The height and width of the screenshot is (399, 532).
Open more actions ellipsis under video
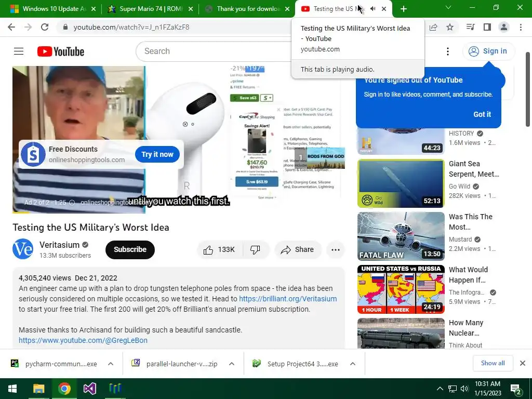(335, 250)
